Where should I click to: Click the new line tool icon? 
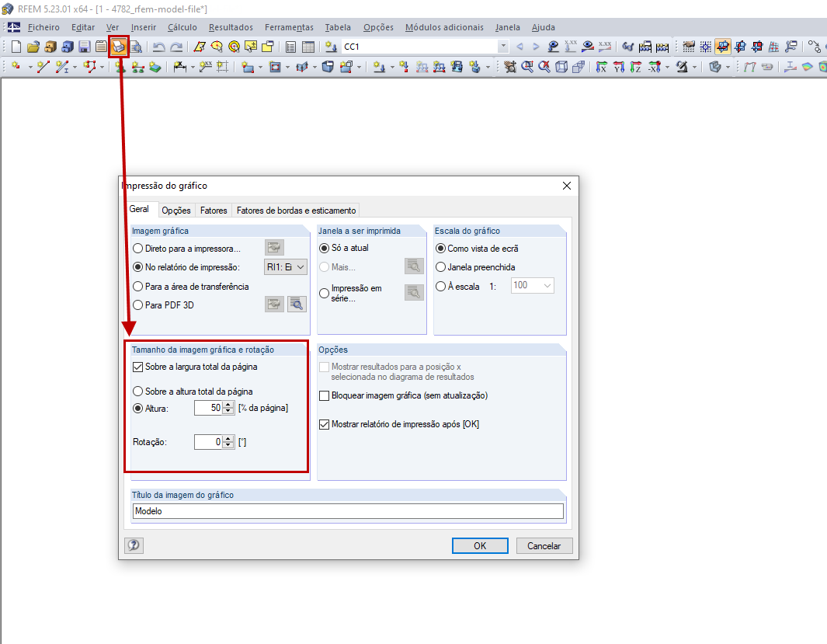[43, 67]
